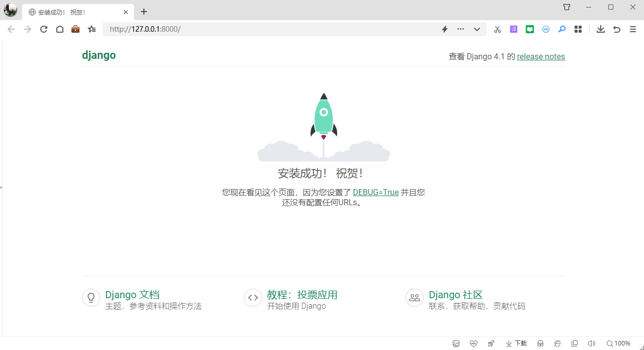Open the skin shirt icon in title bar
The image size is (644, 350).
pos(567,7)
